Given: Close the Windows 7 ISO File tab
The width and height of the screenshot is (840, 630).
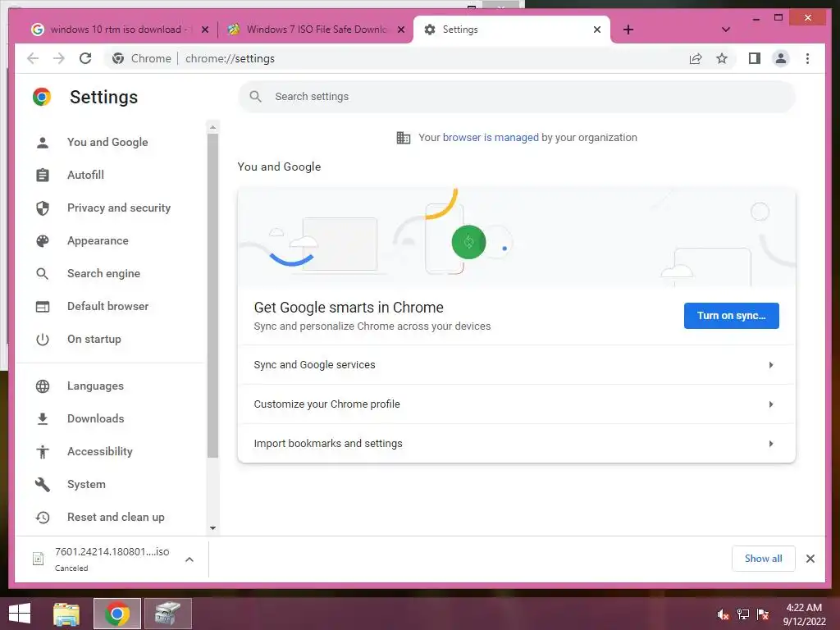Looking at the screenshot, I should coord(400,30).
